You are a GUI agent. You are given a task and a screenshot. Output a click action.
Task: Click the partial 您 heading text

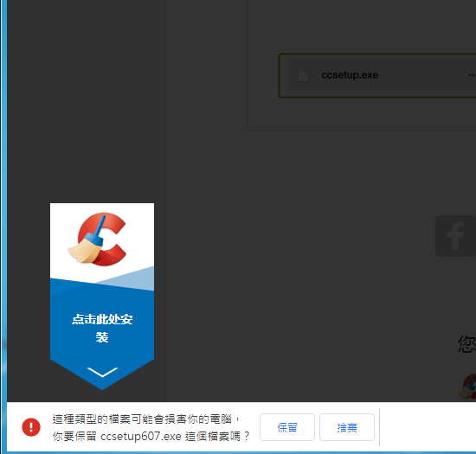466,344
